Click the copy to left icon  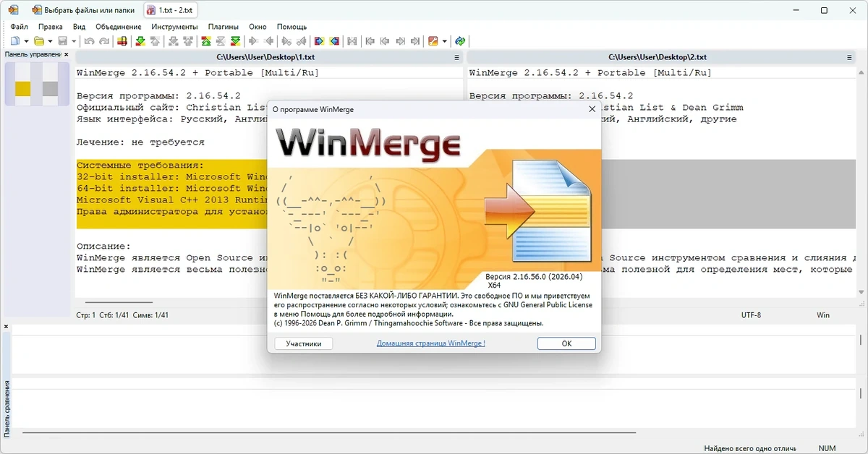[269, 41]
